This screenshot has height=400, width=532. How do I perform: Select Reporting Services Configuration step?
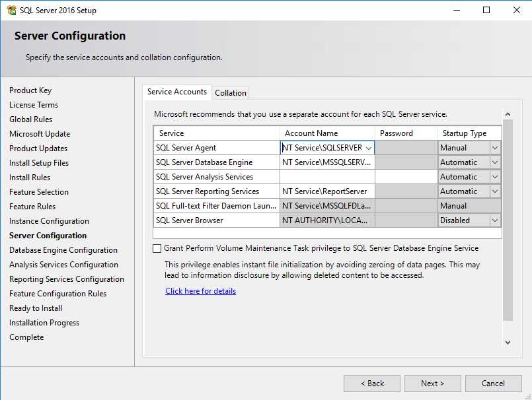[x=67, y=279]
